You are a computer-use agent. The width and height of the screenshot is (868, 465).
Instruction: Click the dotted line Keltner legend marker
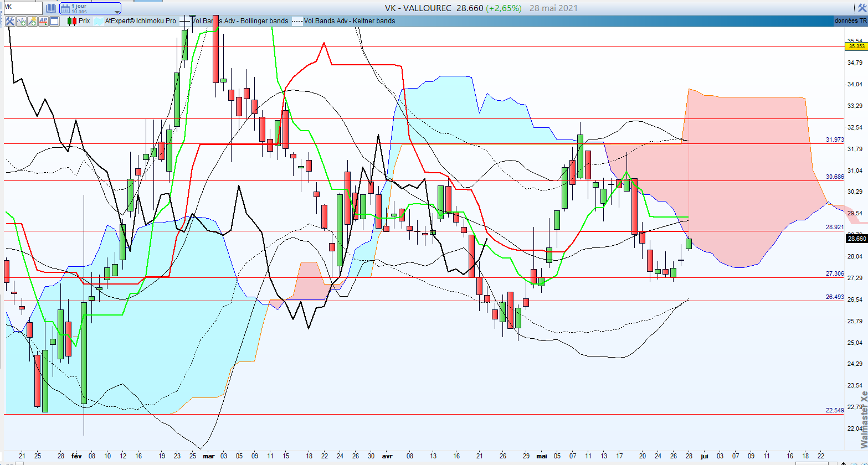click(297, 21)
